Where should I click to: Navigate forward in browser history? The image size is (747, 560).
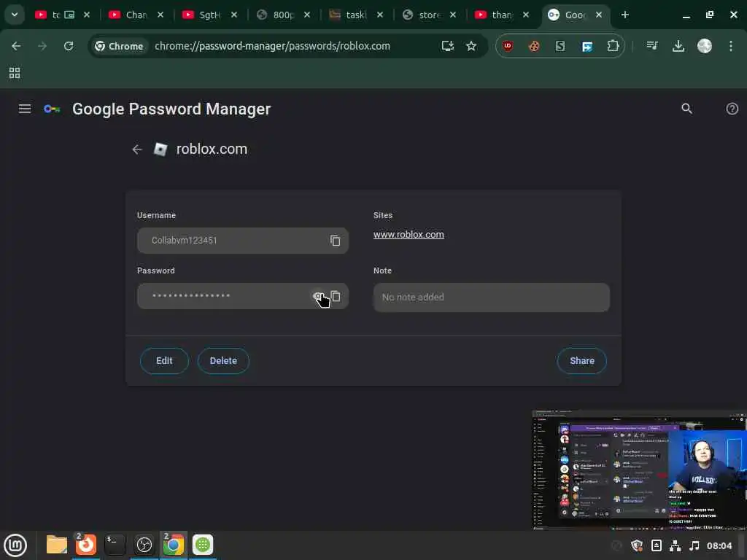pos(42,46)
